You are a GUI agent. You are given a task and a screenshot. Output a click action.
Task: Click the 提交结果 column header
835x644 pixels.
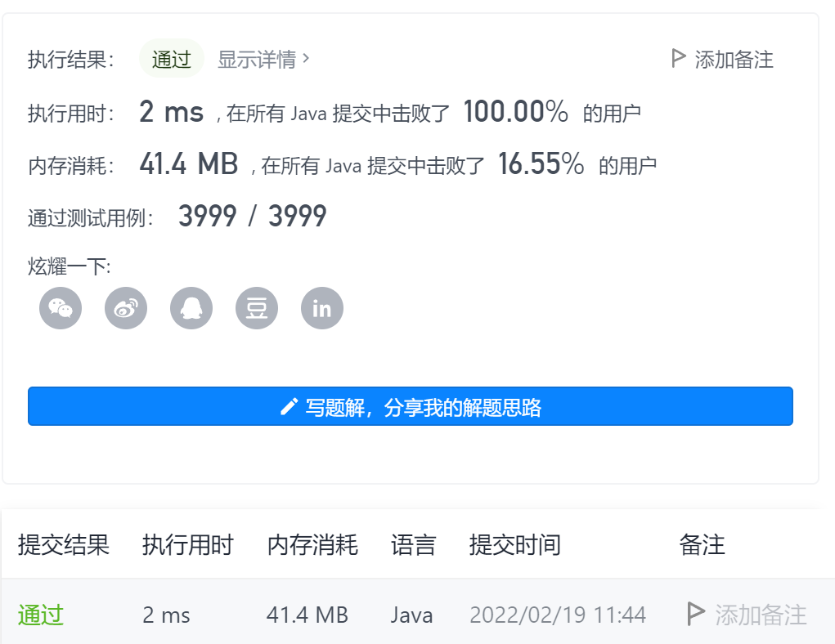[x=62, y=545]
